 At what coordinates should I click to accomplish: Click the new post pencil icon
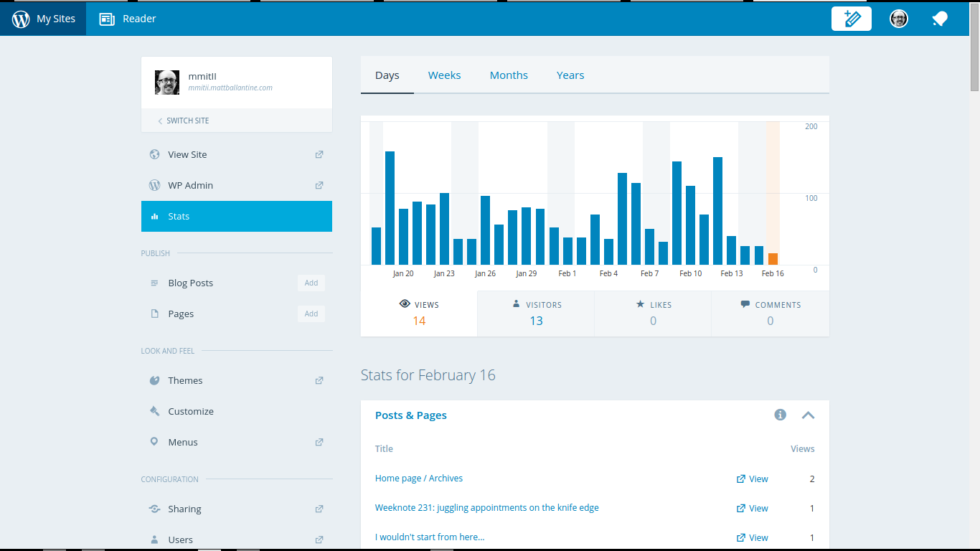click(x=852, y=19)
